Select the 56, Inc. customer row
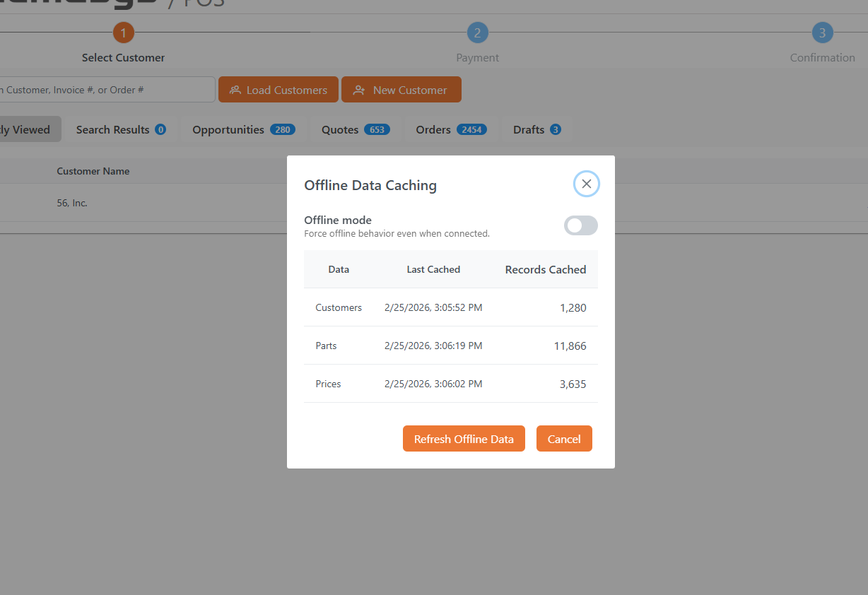868x595 pixels. (x=72, y=203)
